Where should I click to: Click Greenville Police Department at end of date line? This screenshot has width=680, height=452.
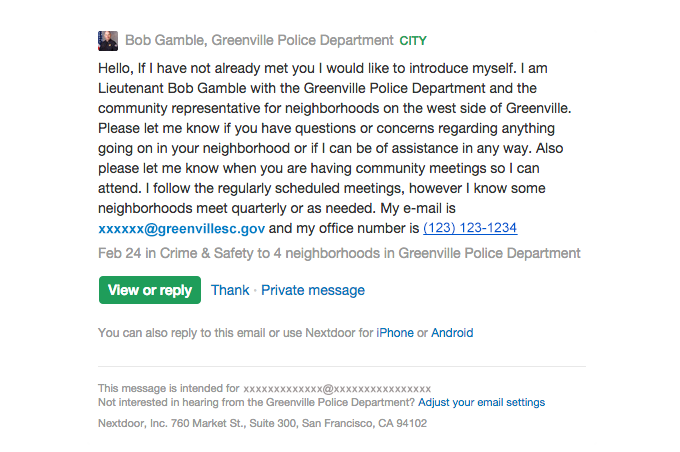click(489, 253)
